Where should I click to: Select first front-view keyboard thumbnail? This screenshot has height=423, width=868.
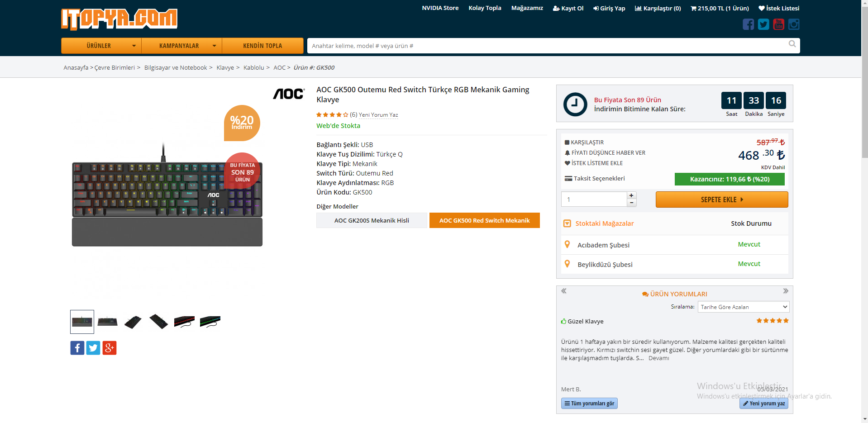pyautogui.click(x=82, y=322)
